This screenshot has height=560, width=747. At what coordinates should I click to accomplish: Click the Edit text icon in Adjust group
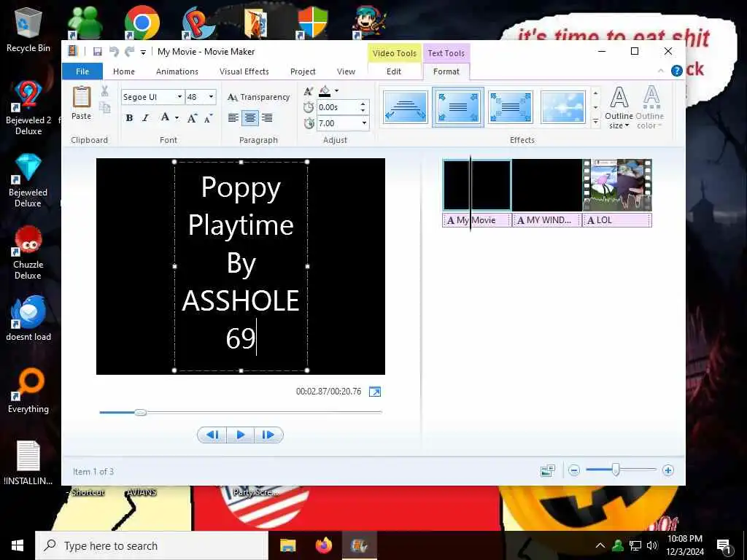[x=309, y=91]
